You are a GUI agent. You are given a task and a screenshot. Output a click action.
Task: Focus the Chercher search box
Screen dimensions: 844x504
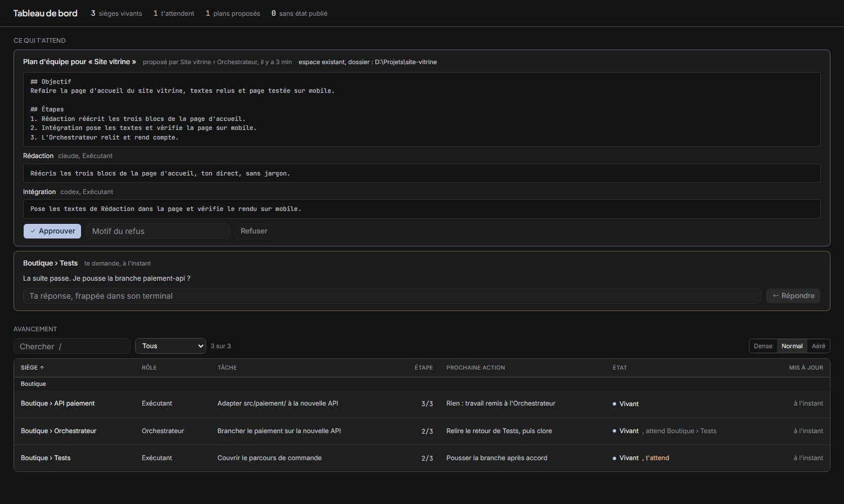(72, 346)
